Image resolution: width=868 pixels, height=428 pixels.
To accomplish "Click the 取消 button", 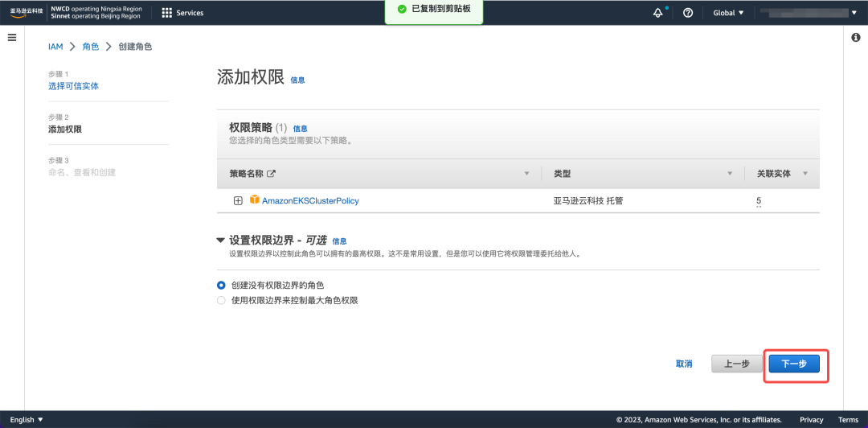I will pos(684,364).
